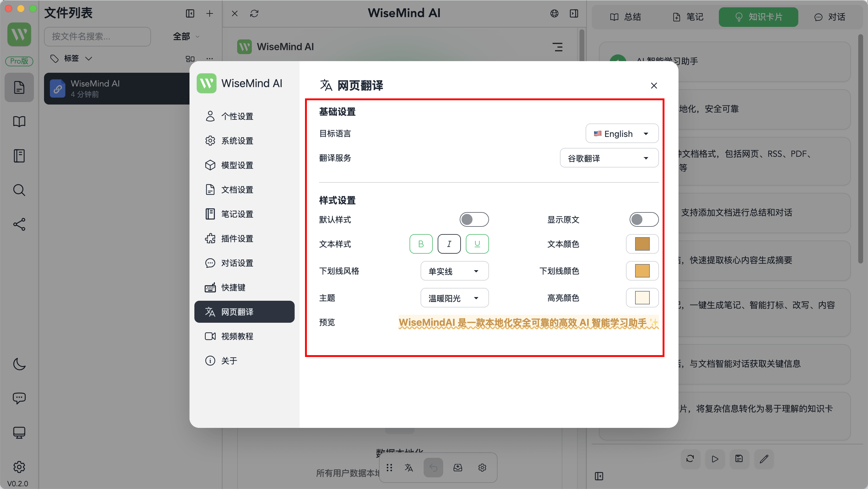
Task: Expand the 标签 tags chevron
Action: click(89, 59)
